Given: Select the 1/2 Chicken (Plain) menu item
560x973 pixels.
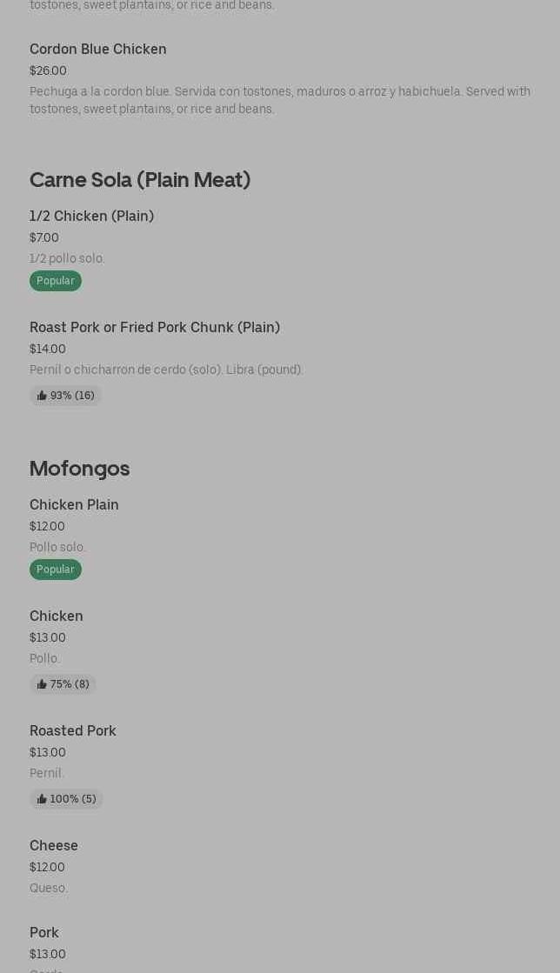Looking at the screenshot, I should pyautogui.click(x=91, y=217).
